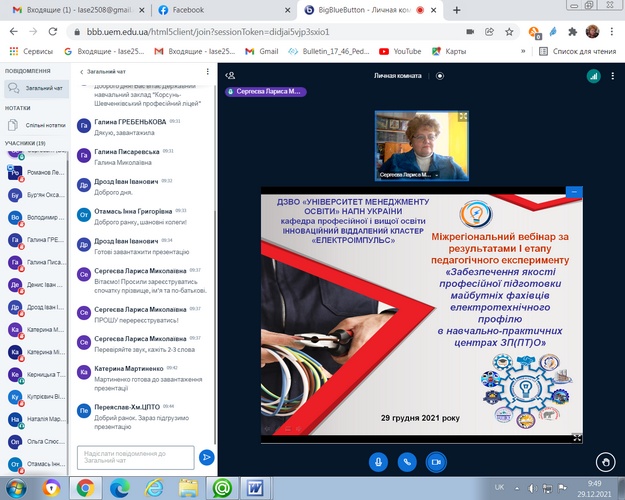Click Галина ГРЕБЕНЬКОВА chat avatar
Viewport: 625px width, 500px height.
pyautogui.click(x=84, y=126)
